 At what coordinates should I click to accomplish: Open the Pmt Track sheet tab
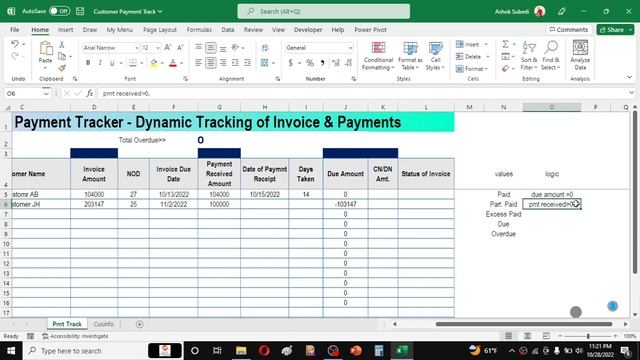coord(67,324)
